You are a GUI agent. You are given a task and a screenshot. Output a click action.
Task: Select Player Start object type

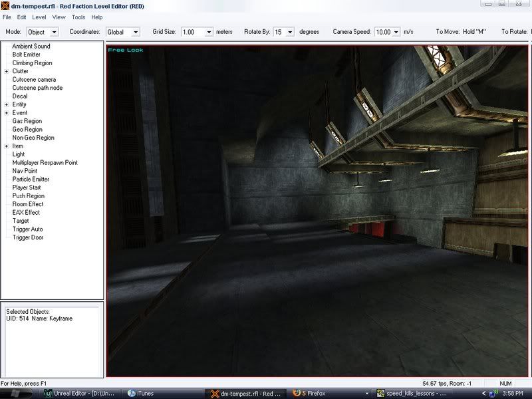[x=27, y=188]
